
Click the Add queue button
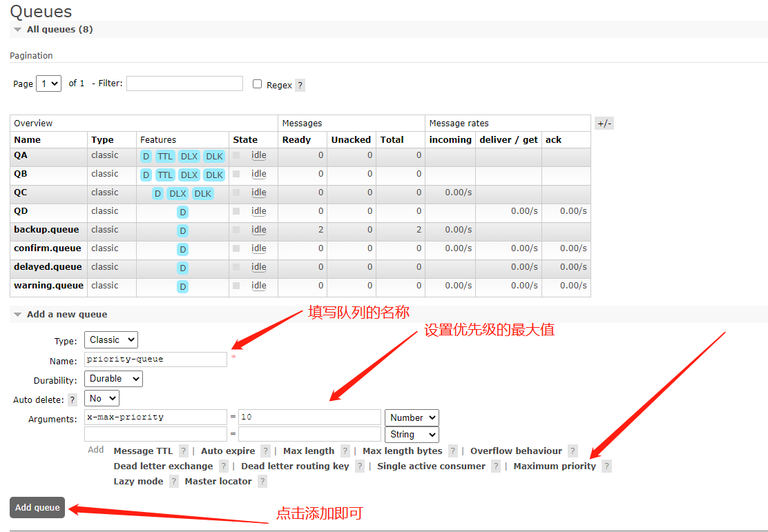[x=37, y=508]
